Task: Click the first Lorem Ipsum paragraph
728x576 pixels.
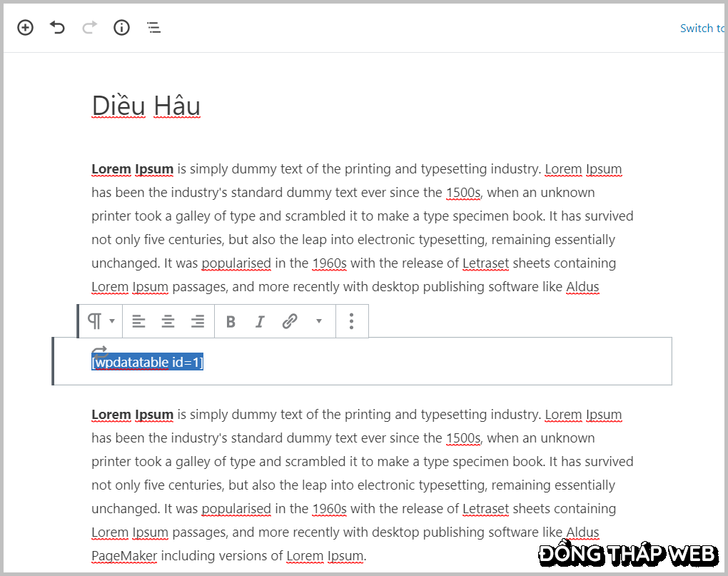Action: (362, 228)
